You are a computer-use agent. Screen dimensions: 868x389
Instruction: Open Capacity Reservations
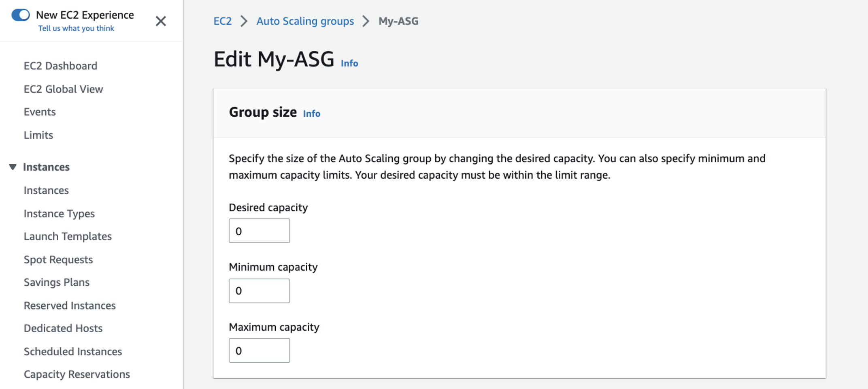pyautogui.click(x=77, y=374)
